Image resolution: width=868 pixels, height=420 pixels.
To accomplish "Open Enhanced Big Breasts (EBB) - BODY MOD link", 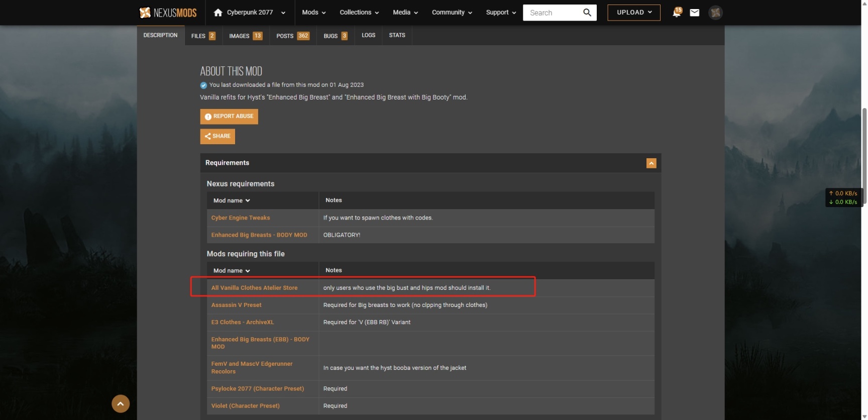I will coord(260,343).
